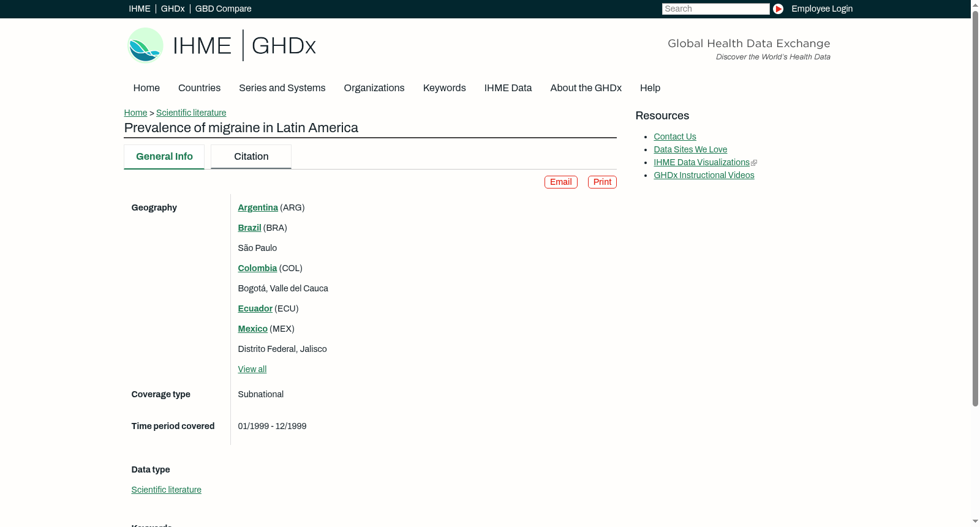Screen dimensions: 980x527
Task: Click the Home breadcrumb link
Action: 135,113
